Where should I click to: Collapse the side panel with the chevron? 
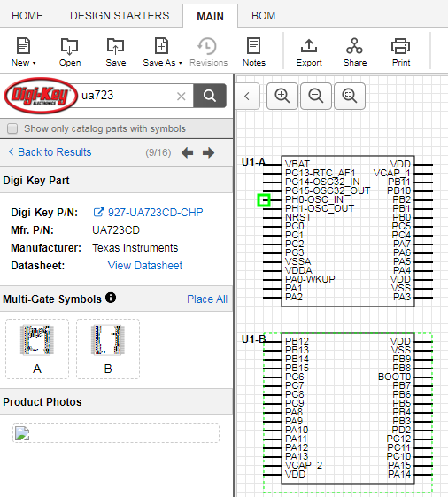pos(247,96)
